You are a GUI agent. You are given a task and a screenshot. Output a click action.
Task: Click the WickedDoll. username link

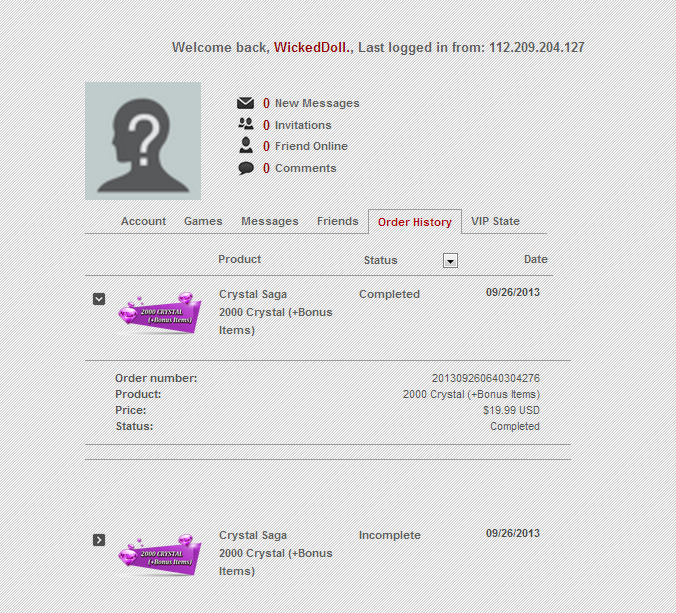click(313, 47)
